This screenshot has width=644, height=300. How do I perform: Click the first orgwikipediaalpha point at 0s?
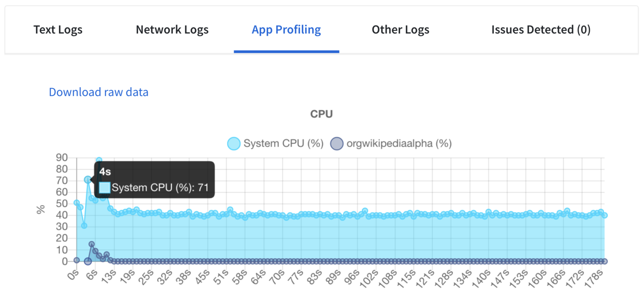(76, 260)
